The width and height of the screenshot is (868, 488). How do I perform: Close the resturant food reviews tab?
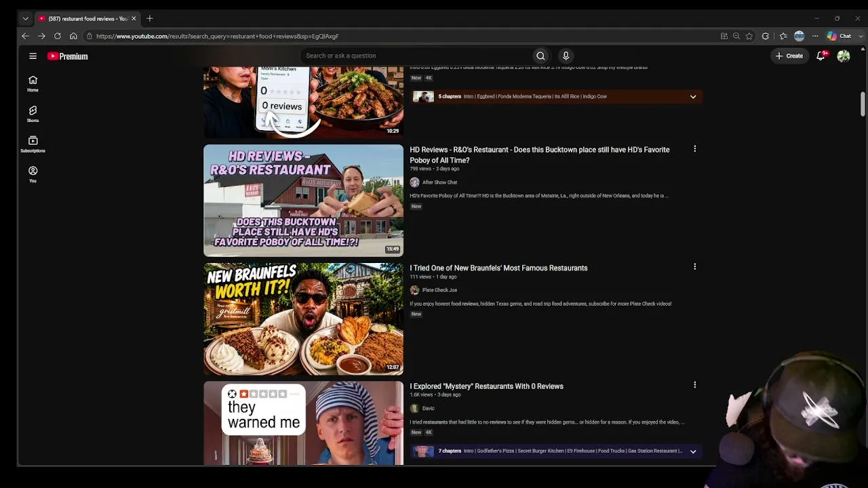pos(134,18)
